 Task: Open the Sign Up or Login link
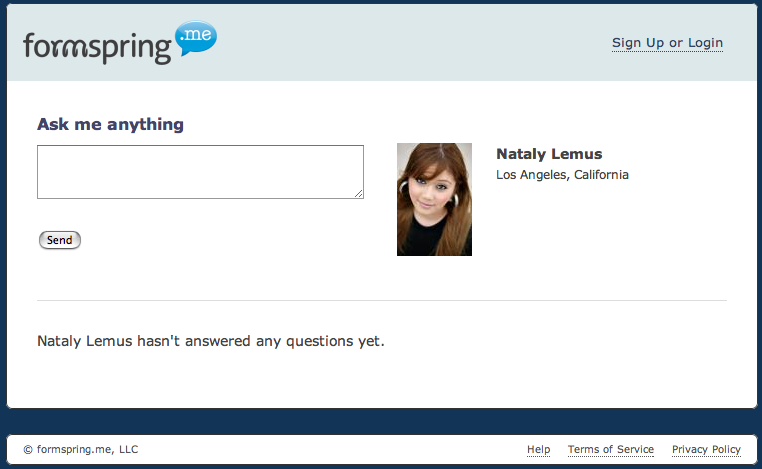pyautogui.click(x=667, y=43)
